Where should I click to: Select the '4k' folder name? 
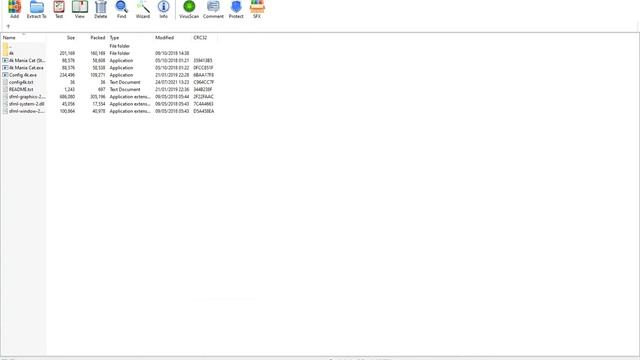11,53
